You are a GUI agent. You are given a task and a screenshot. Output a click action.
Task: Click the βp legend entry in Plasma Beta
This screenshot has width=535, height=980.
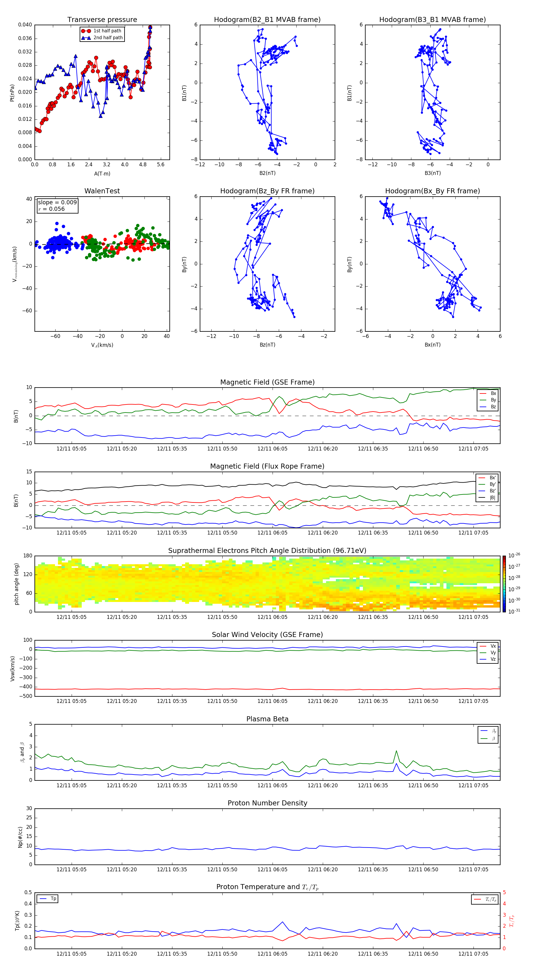click(x=488, y=731)
